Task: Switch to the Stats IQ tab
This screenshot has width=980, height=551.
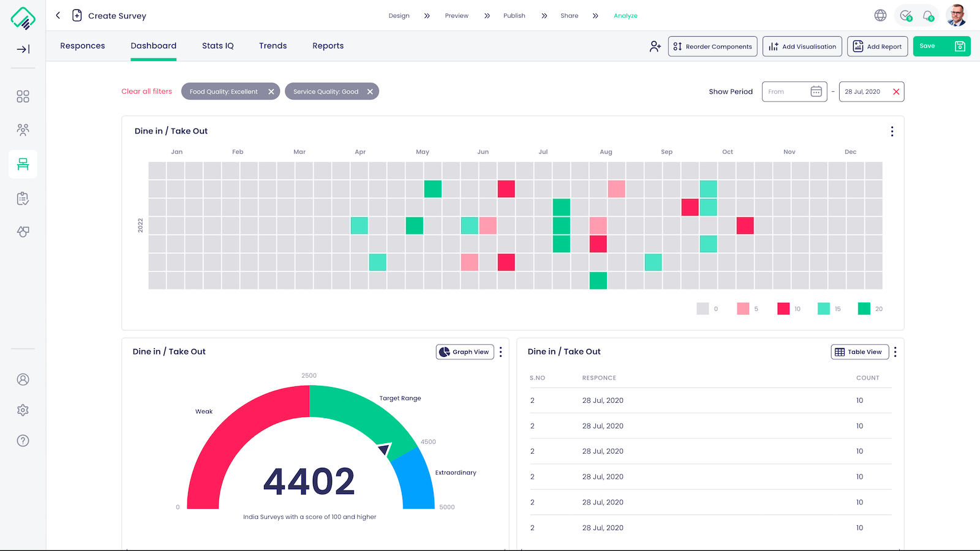Action: (218, 46)
